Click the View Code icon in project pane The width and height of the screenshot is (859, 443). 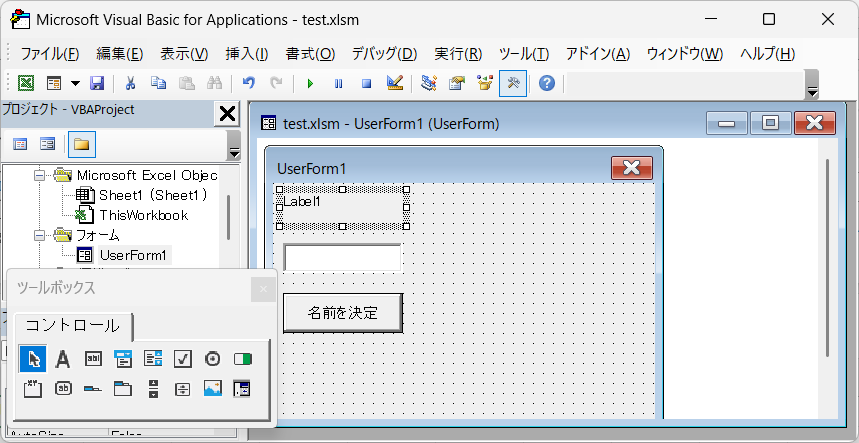pos(20,145)
